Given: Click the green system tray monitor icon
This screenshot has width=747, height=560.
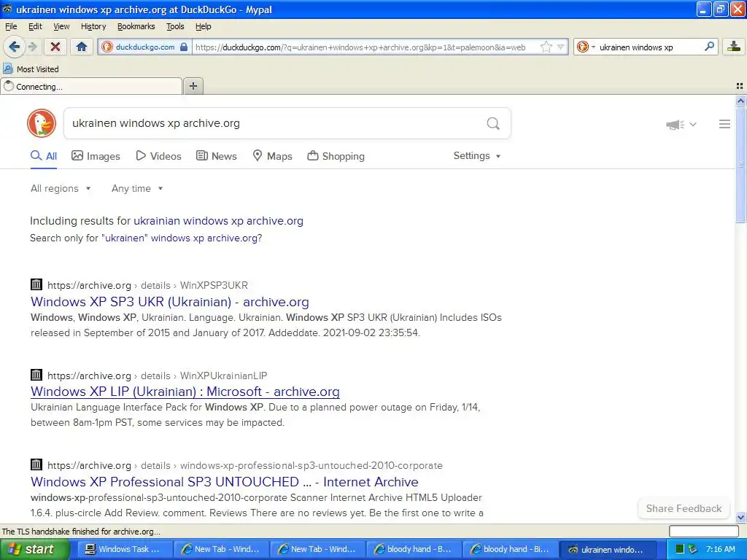Looking at the screenshot, I should [x=681, y=549].
